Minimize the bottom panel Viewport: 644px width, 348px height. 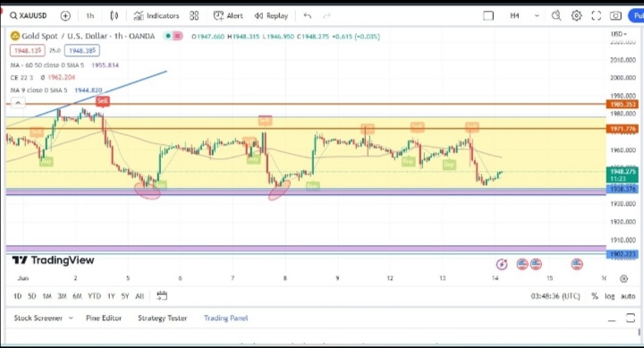[612, 319]
